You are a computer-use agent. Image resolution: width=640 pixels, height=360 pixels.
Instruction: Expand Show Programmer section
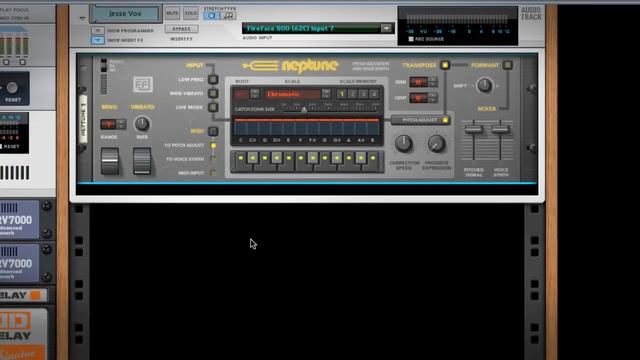(98, 31)
